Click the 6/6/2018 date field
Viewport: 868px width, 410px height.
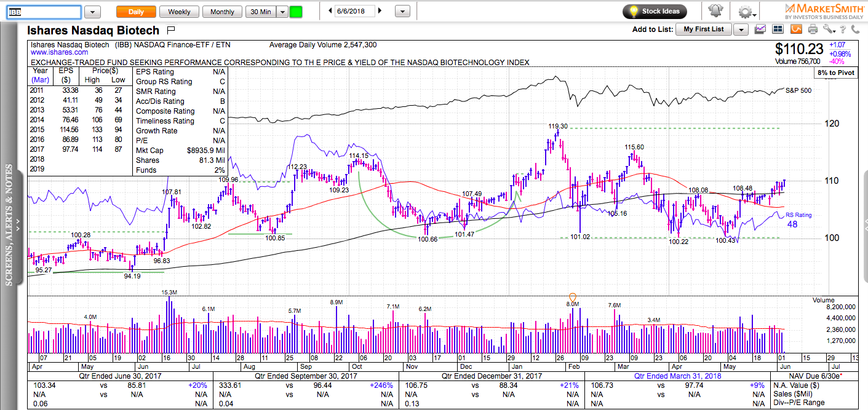[x=354, y=11]
